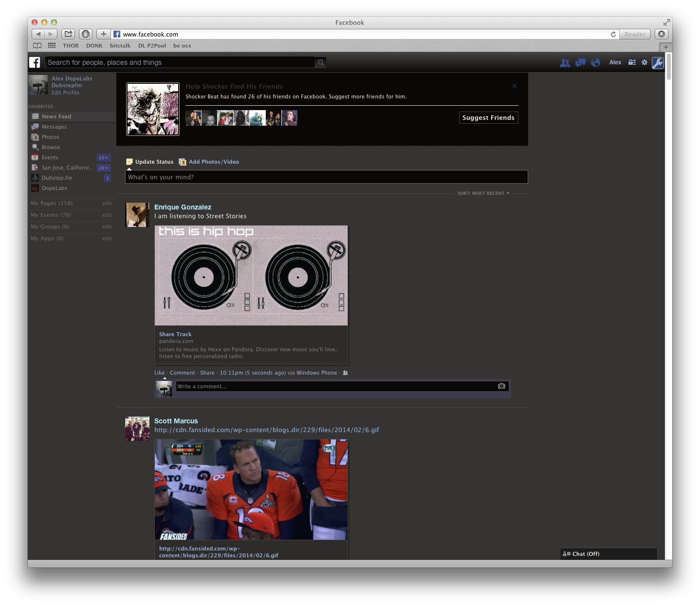Open the this is hip hop turntable image

click(251, 275)
